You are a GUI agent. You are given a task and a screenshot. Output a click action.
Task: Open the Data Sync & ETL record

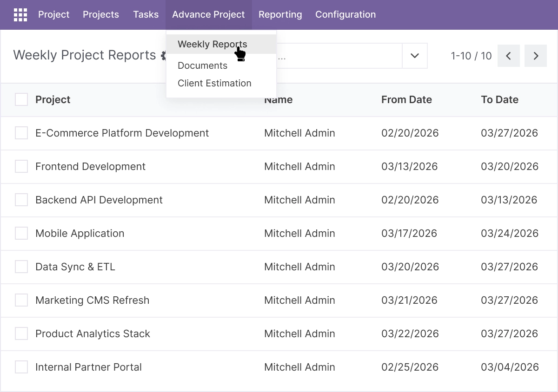[x=75, y=267]
